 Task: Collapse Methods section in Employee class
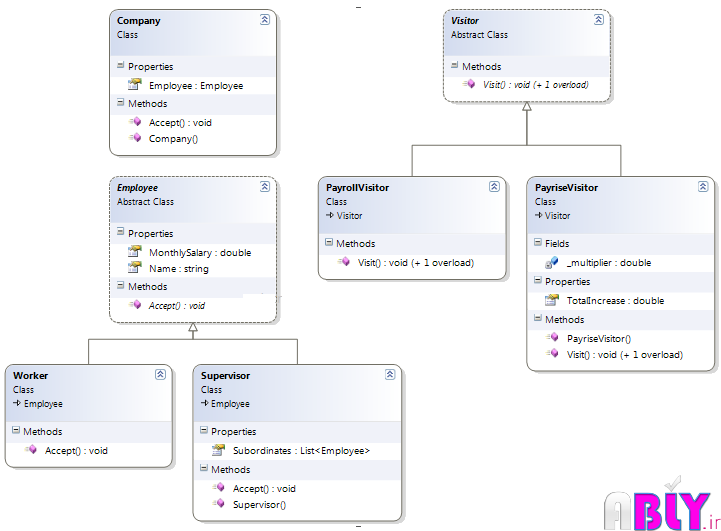click(120, 285)
